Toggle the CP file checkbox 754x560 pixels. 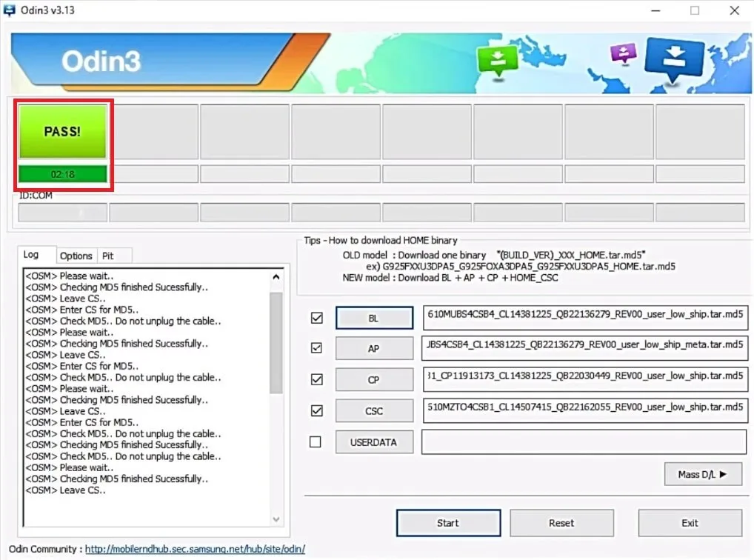pyautogui.click(x=316, y=379)
